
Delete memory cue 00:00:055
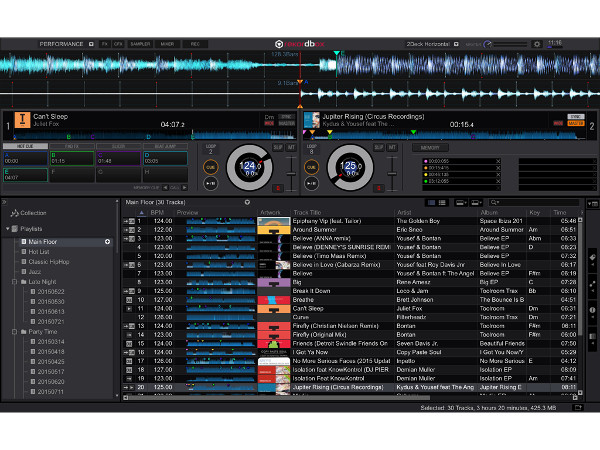coord(498,161)
